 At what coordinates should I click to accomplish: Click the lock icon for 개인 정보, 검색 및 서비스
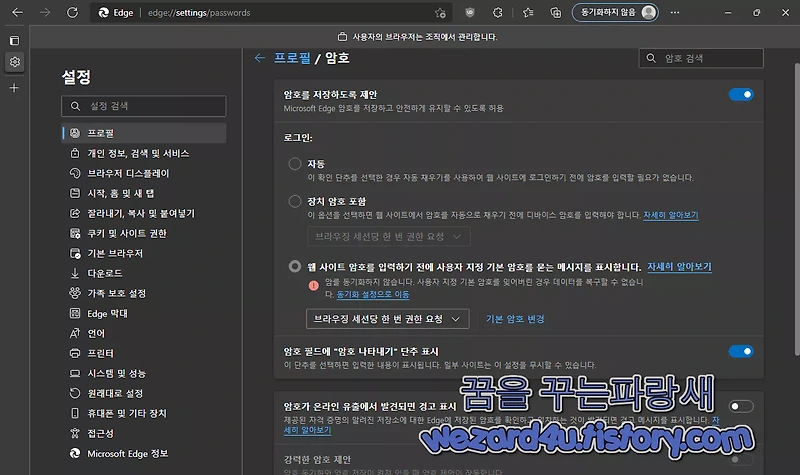click(x=75, y=153)
